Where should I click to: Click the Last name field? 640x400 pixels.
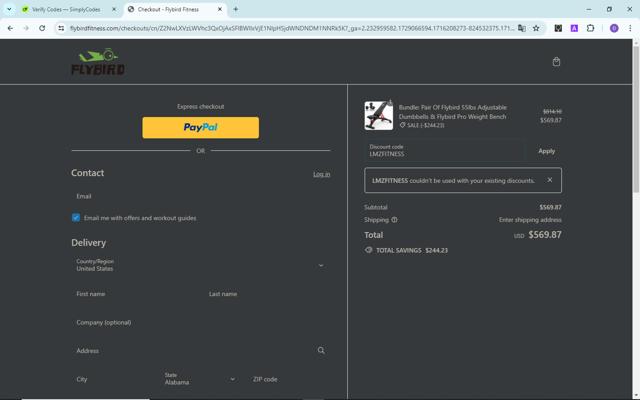tap(267, 294)
